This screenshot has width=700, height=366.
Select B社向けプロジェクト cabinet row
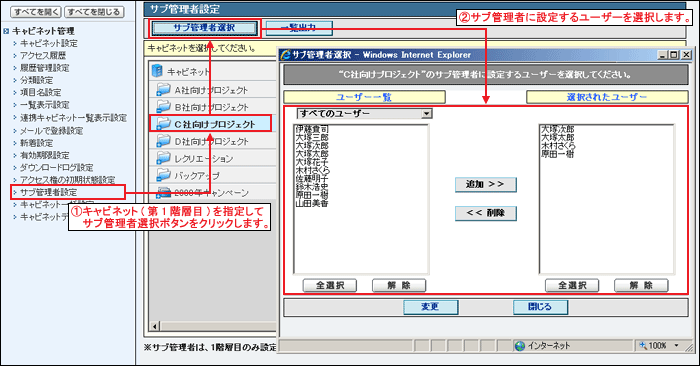tap(213, 107)
